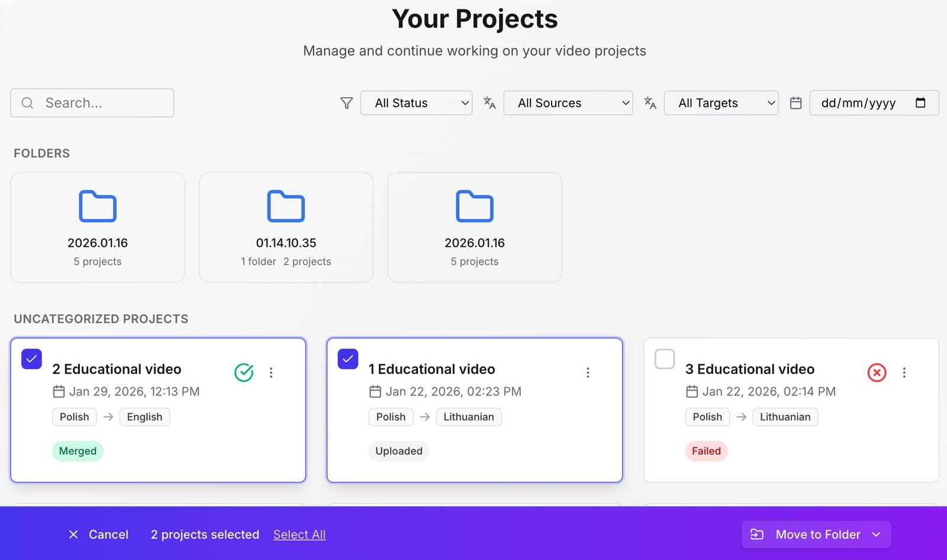Screen dimensions: 947x560
Task: Click the Merged status badge
Action: 78,451
